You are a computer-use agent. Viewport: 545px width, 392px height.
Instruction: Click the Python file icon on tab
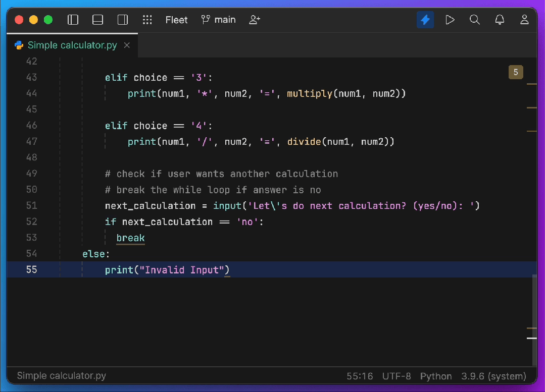[19, 45]
